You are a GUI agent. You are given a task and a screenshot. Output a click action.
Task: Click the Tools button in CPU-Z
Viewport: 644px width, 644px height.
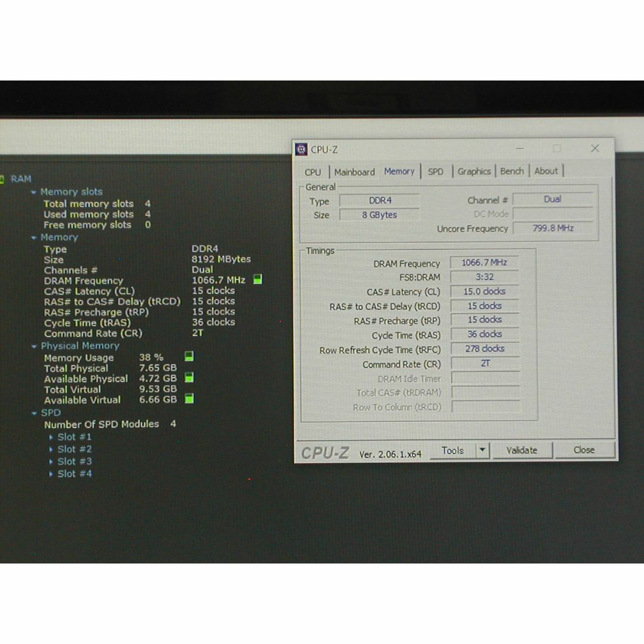coord(453,451)
